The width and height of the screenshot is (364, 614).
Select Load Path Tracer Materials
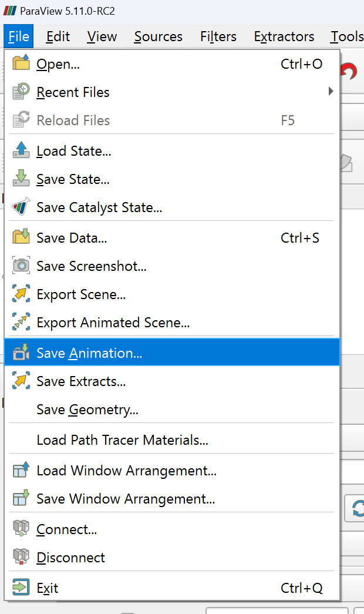pyautogui.click(x=122, y=440)
